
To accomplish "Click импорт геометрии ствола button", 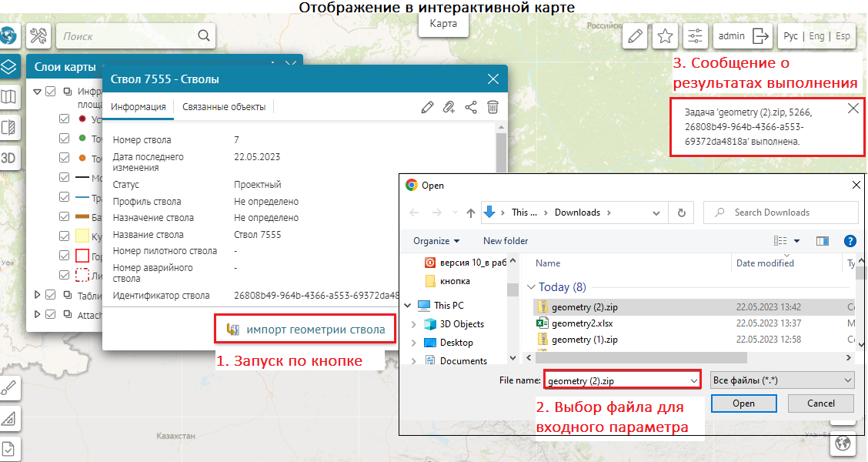I will (x=306, y=330).
